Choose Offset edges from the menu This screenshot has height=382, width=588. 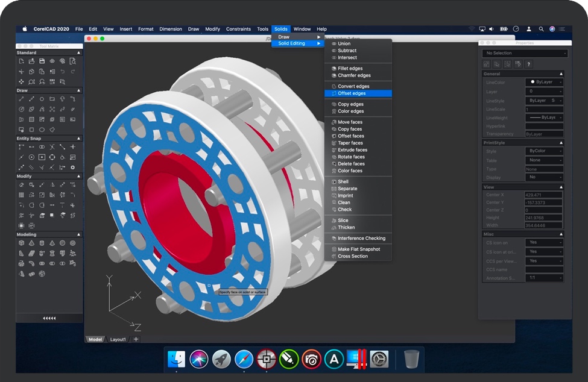(x=352, y=93)
